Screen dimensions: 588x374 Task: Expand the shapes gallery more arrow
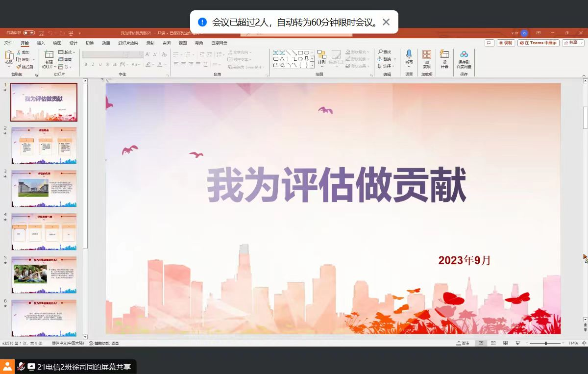click(312, 65)
